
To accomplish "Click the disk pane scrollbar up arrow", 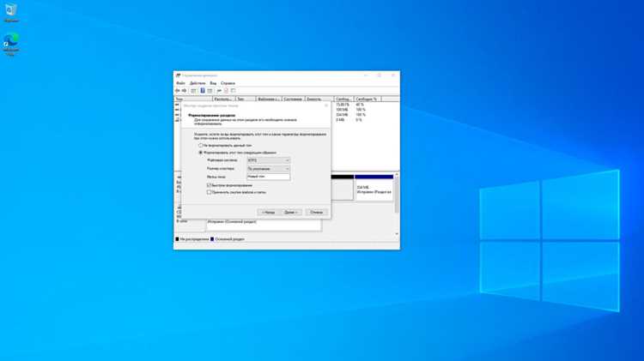I will [397, 175].
